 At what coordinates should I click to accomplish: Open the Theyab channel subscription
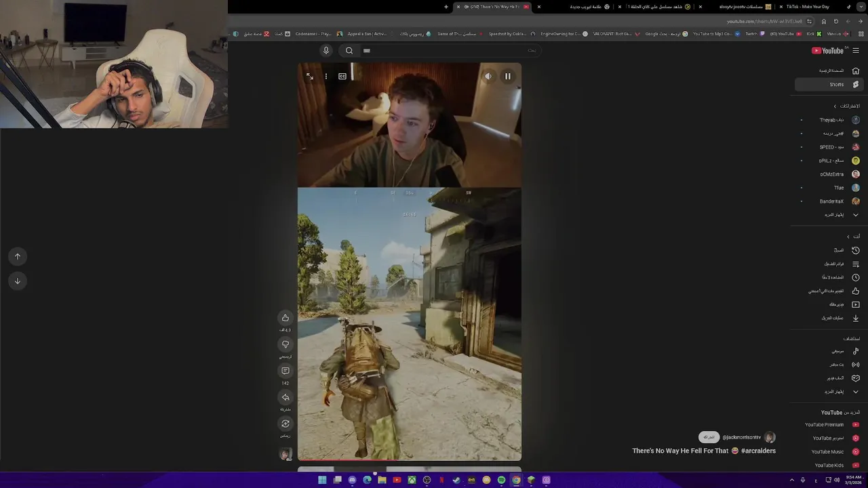pos(829,120)
